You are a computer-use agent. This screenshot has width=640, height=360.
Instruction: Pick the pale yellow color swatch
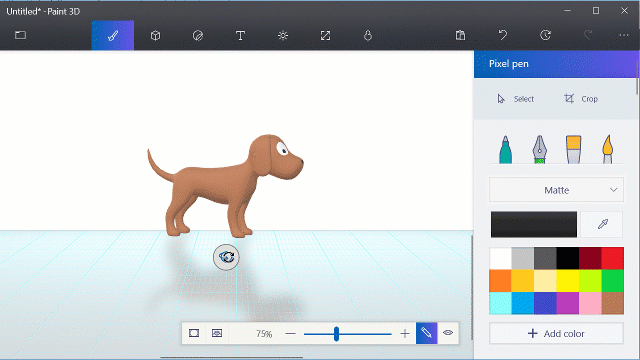[545, 281]
